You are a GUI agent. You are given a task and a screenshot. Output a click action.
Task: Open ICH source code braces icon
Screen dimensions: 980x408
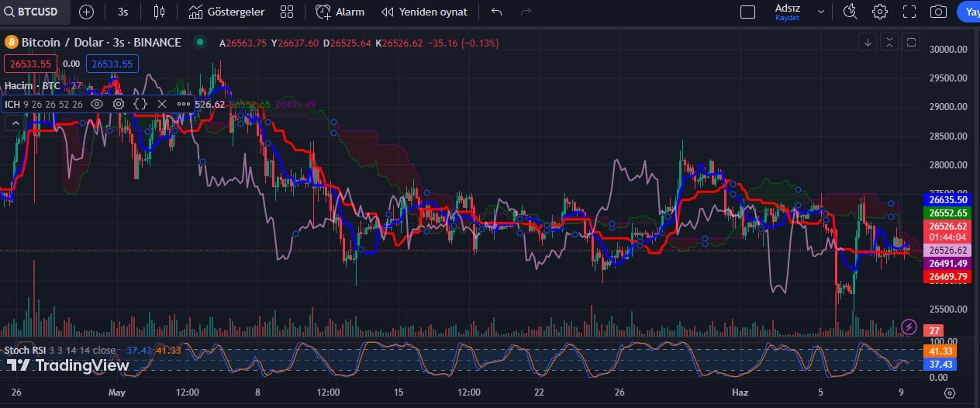(x=140, y=103)
